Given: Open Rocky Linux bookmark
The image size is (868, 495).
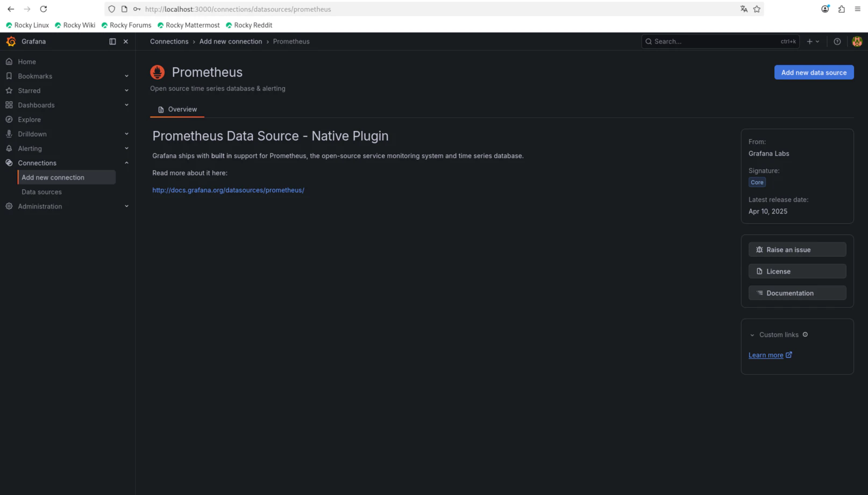Looking at the screenshot, I should [27, 25].
